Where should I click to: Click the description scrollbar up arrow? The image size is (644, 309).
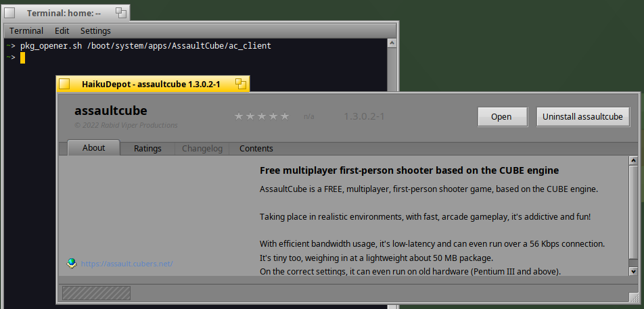point(633,161)
